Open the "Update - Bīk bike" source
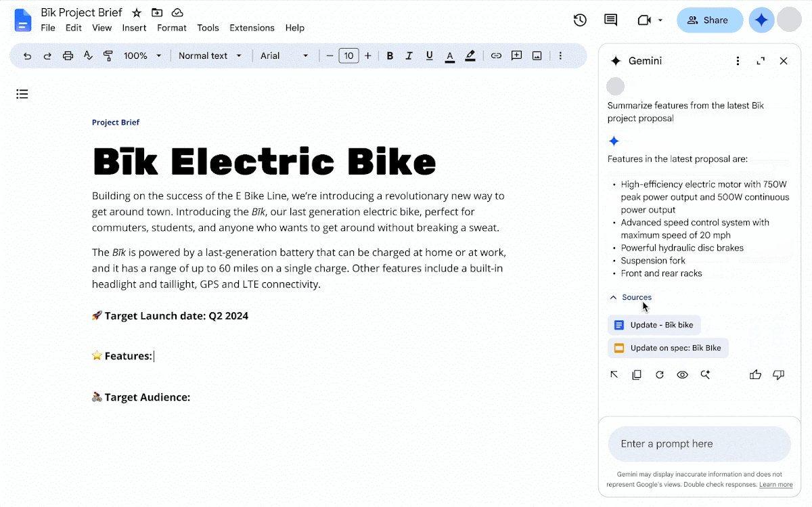Viewport: 812px width, 507px height. coord(654,325)
